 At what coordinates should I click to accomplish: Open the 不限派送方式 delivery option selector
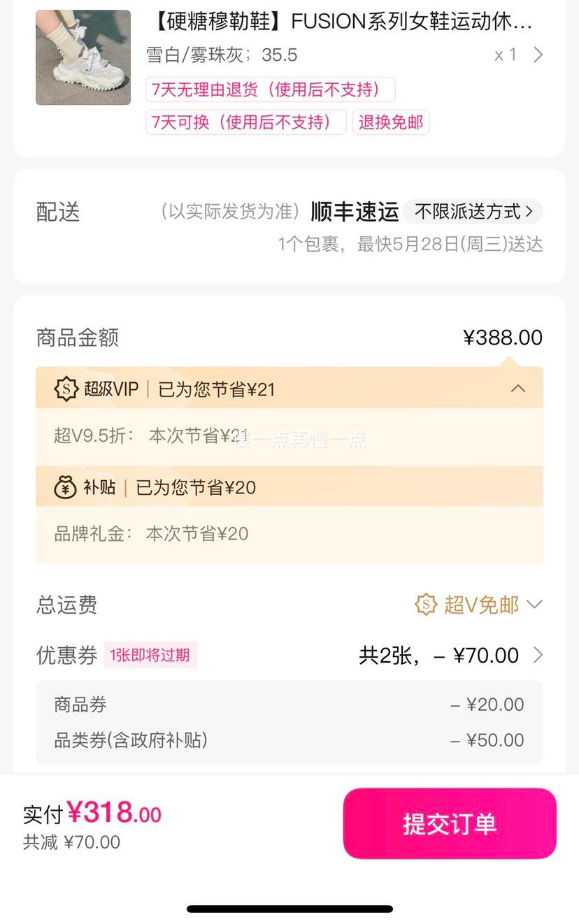tap(473, 211)
